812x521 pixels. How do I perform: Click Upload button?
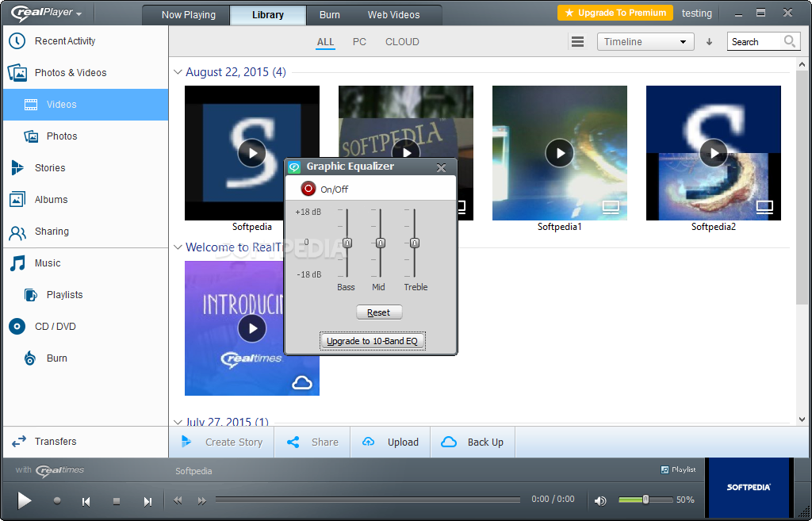390,442
